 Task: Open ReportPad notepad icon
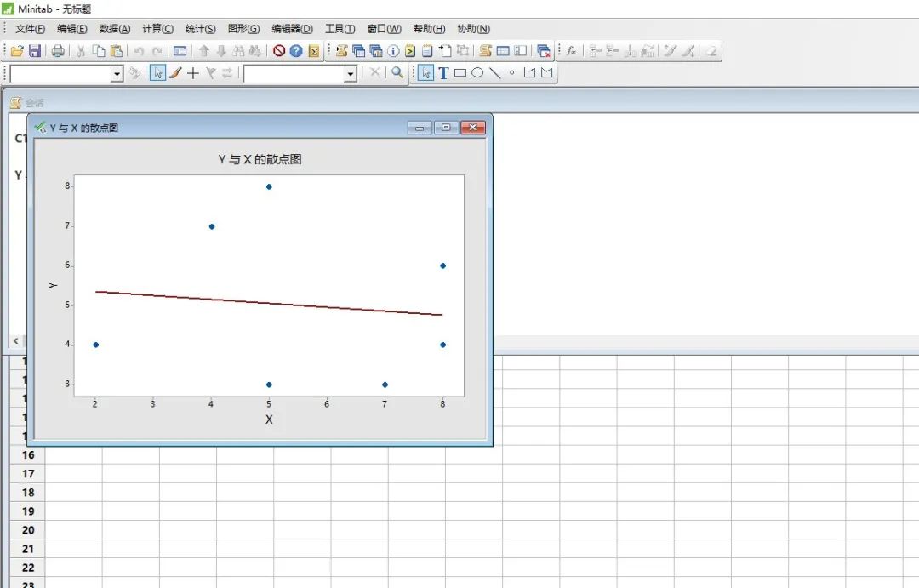427,51
